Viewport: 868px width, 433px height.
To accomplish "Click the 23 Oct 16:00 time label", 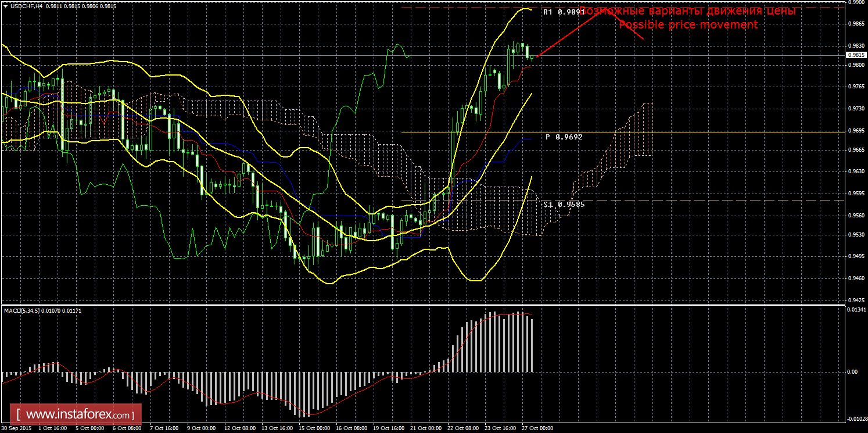I will point(501,428).
